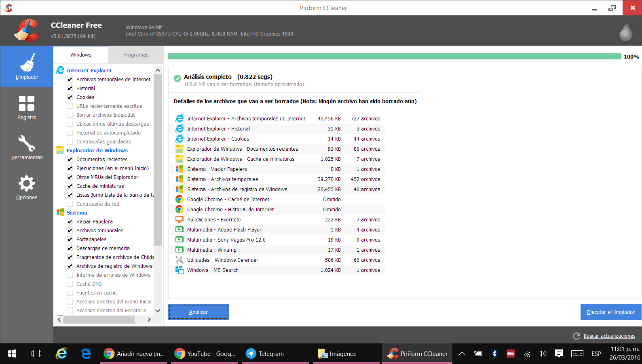
Task: Uncheck Archivos temporales de Internet
Action: [70, 79]
